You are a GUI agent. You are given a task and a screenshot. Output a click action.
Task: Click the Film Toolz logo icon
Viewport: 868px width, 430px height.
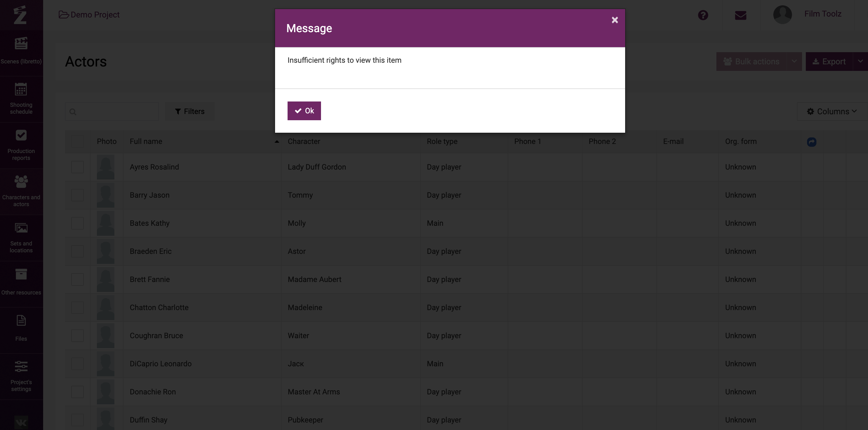[x=20, y=15]
